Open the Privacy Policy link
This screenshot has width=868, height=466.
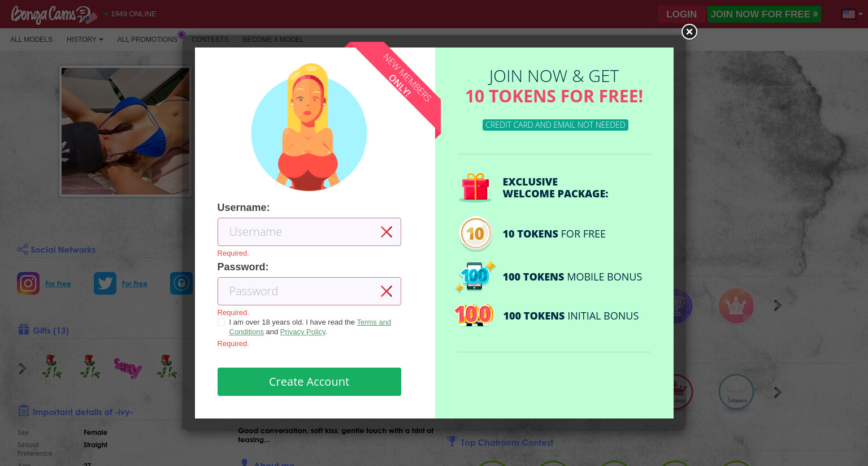pos(303,332)
